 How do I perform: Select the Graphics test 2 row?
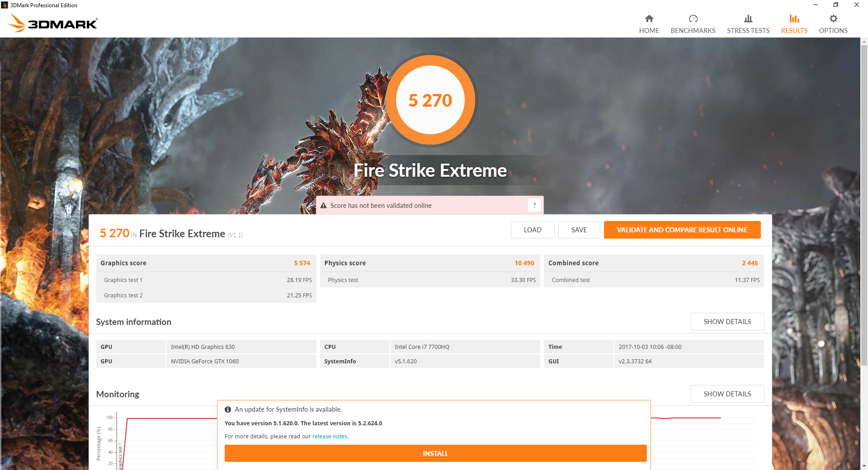pos(206,295)
